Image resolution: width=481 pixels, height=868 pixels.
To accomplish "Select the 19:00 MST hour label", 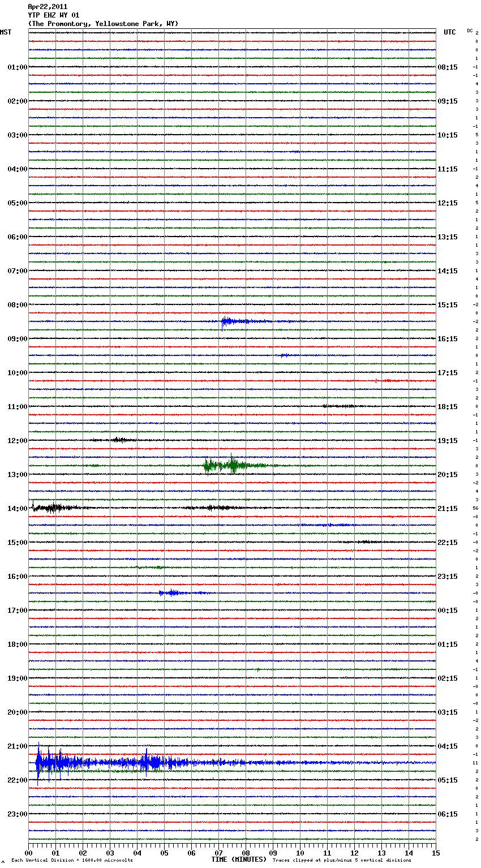I will pos(18,678).
